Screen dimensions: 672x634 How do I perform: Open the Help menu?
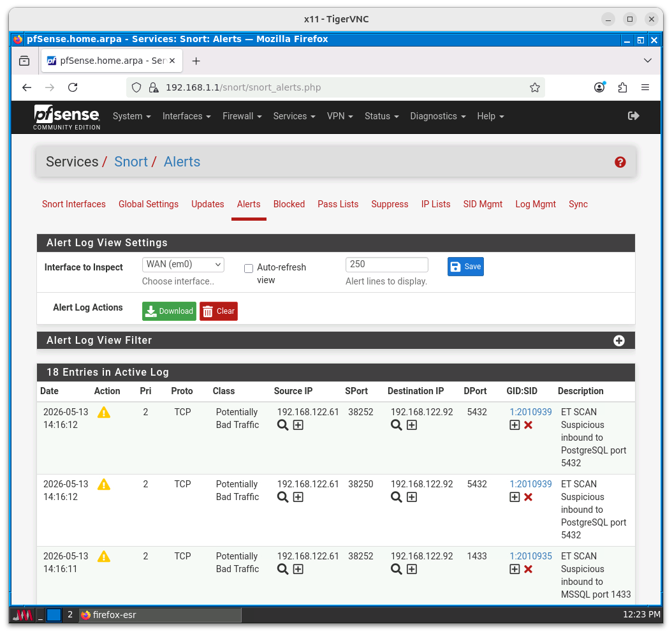coord(491,116)
